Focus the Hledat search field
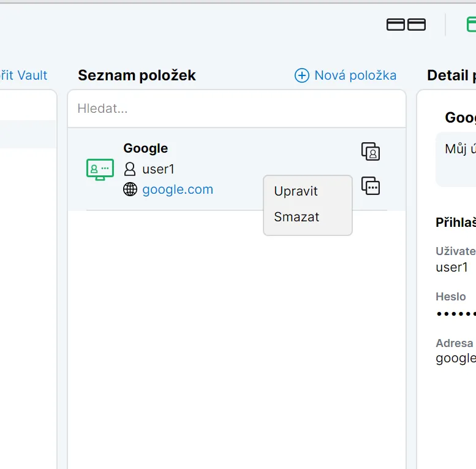Image resolution: width=476 pixels, height=469 pixels. pyautogui.click(x=237, y=109)
